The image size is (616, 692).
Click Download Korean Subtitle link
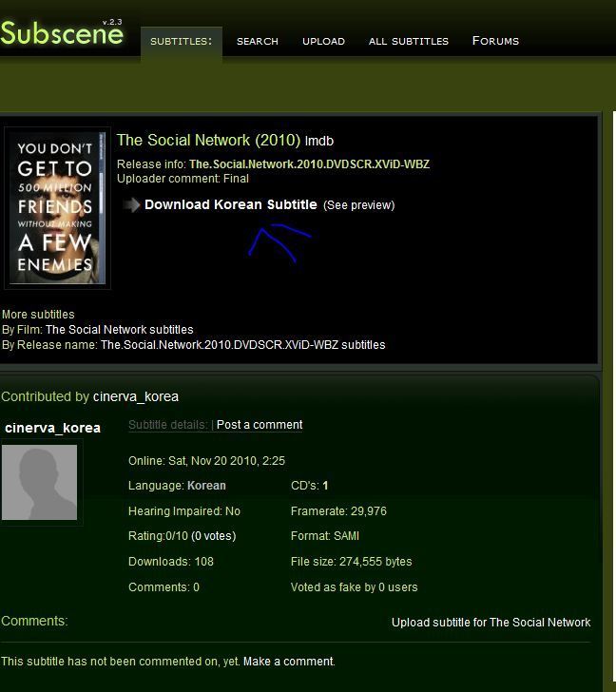[x=231, y=204]
